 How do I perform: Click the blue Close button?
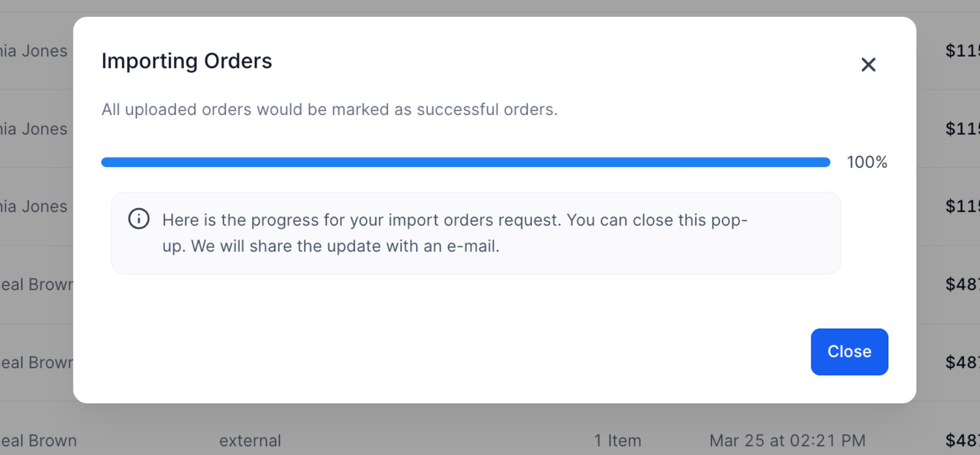pos(849,351)
